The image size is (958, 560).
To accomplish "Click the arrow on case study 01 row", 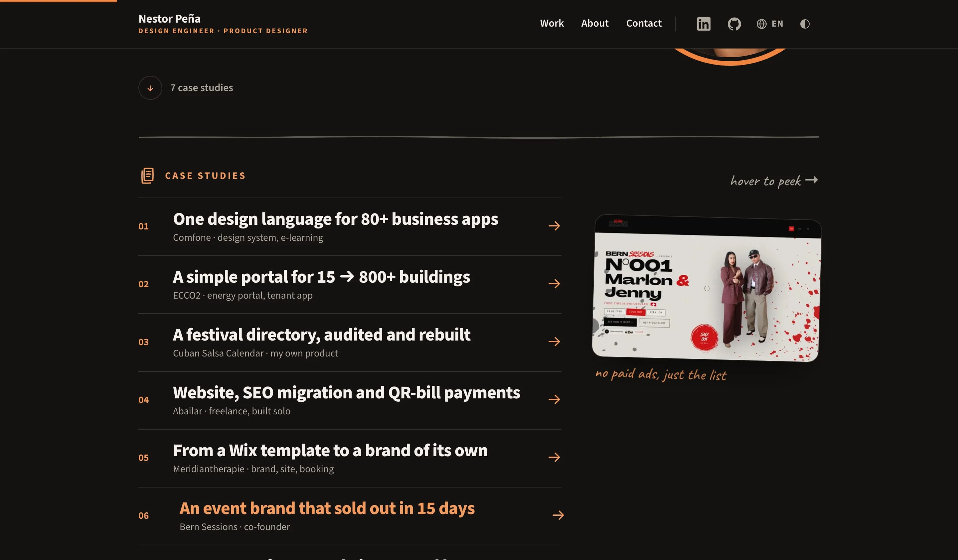I will coord(554,226).
